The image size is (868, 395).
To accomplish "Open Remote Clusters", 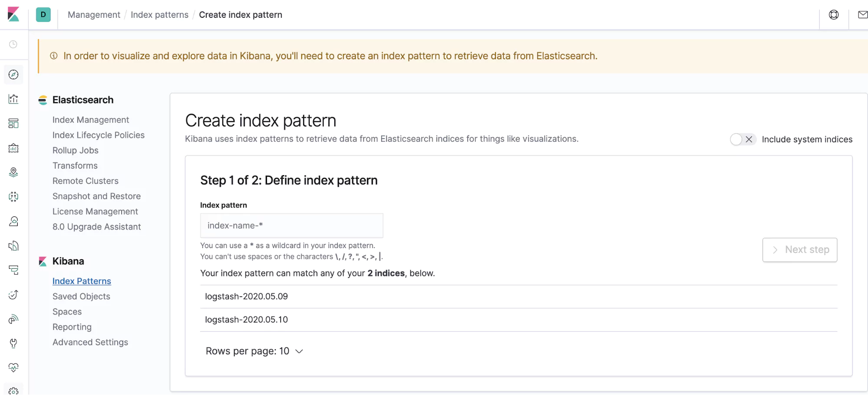I will coord(86,181).
